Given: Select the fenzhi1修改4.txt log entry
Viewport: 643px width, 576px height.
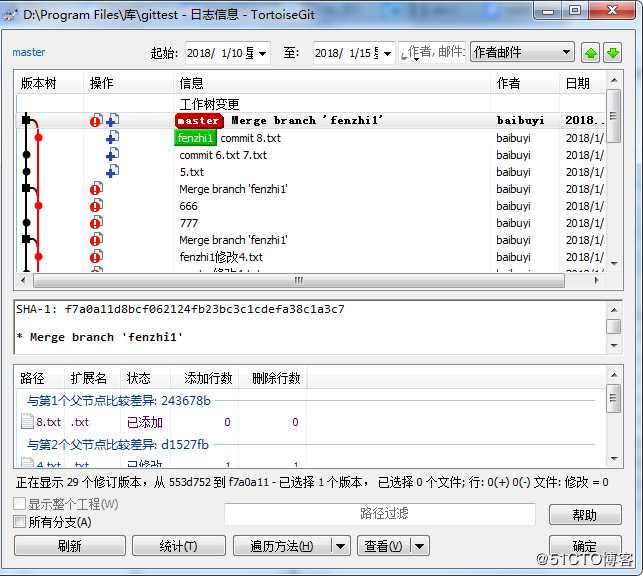Looking at the screenshot, I should [x=310, y=257].
